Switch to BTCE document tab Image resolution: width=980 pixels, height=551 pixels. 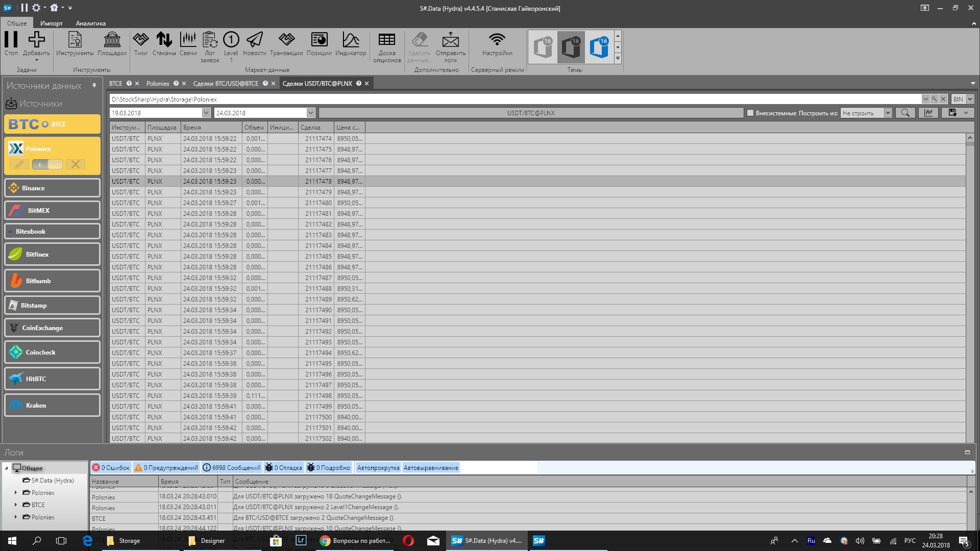pos(116,83)
